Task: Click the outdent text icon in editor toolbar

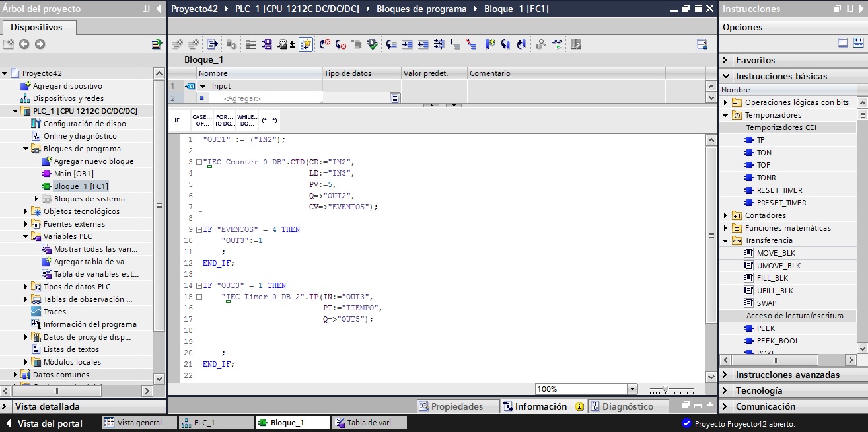Action: [x=423, y=44]
